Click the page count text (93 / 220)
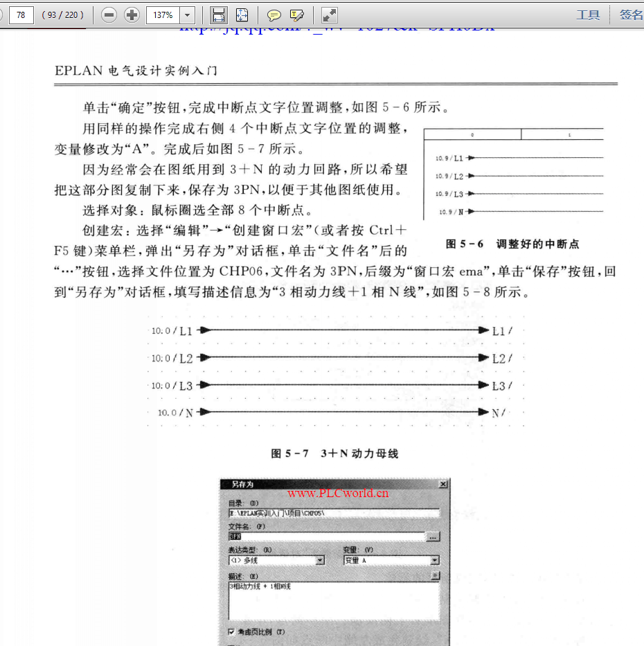Screen dimensions: 644x646 coord(62,15)
